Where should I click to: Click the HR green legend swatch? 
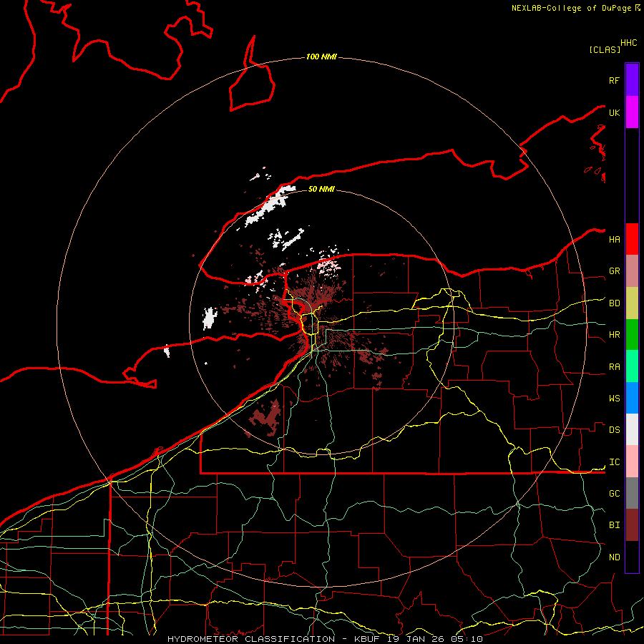pos(632,335)
